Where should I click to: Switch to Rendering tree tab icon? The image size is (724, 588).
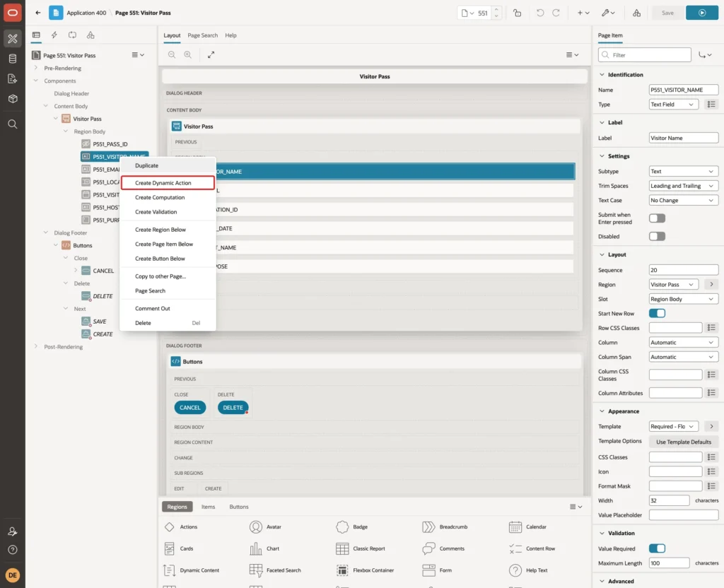tap(36, 35)
